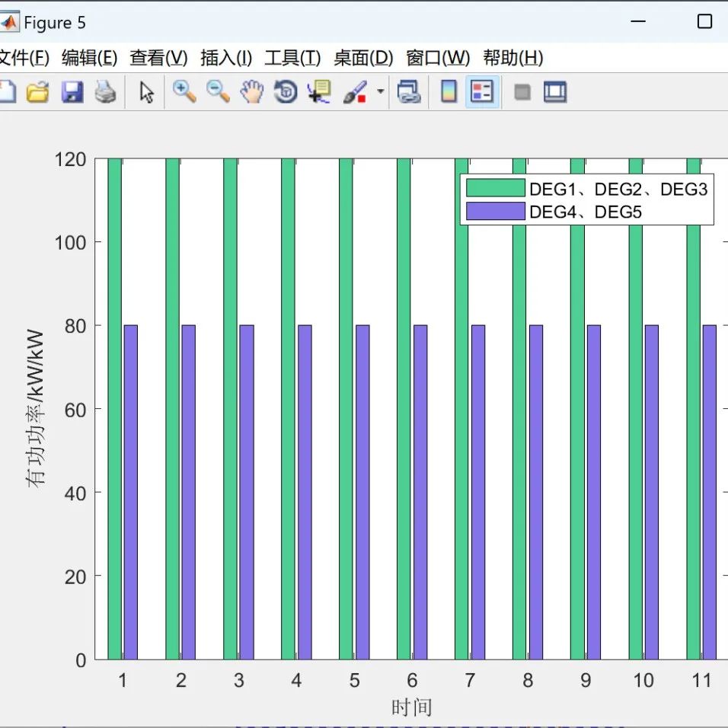The width and height of the screenshot is (728, 728).
Task: Open file using the folder icon
Action: 37,91
